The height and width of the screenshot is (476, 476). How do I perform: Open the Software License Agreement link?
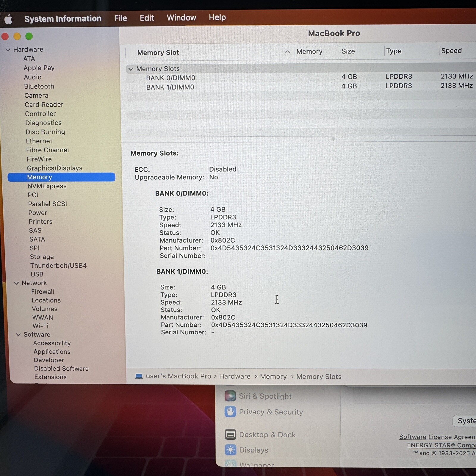coord(437,437)
